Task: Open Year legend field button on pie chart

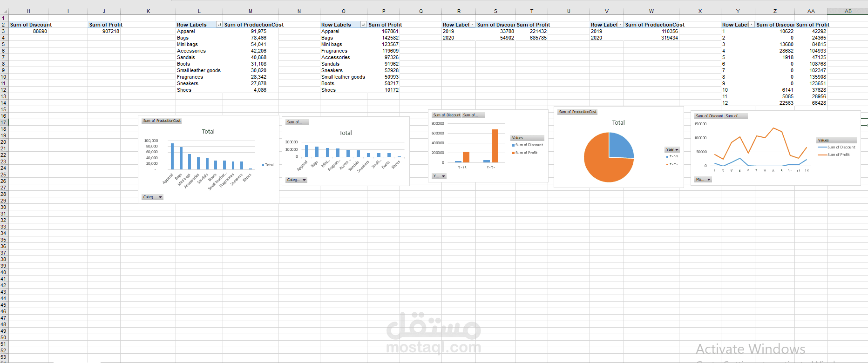Action: tap(672, 150)
